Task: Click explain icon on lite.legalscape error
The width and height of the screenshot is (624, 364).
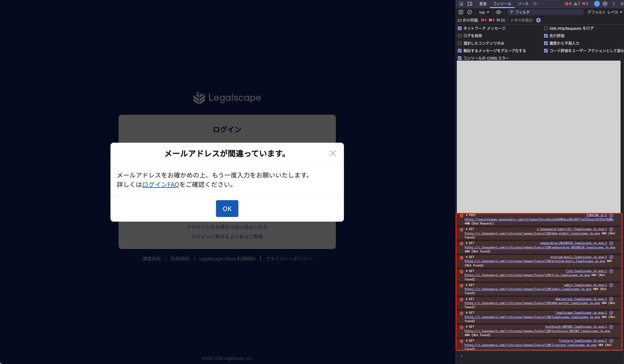Action: [x=611, y=271]
